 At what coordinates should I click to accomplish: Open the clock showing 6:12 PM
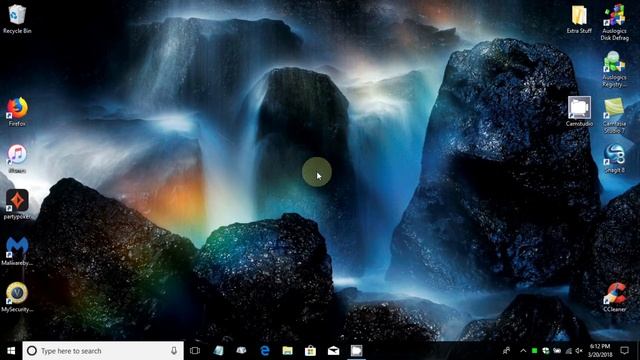coord(600,351)
